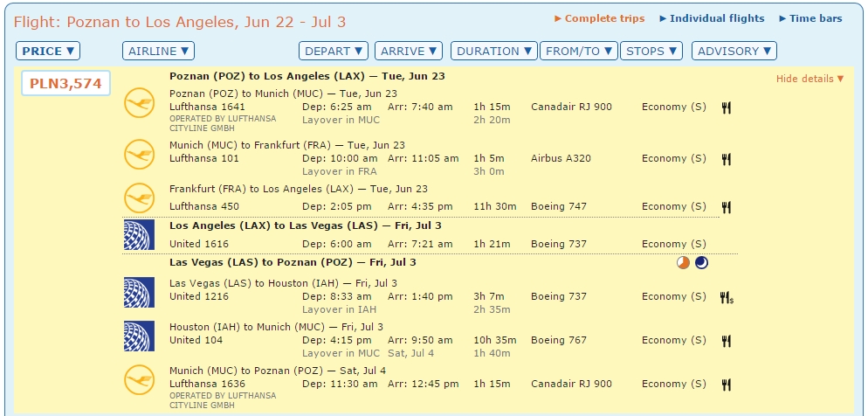868x416 pixels.
Task: Click segment line Poznan (POZ) to Munich (MUC) — Tue, Jun 23
Action: tap(284, 94)
